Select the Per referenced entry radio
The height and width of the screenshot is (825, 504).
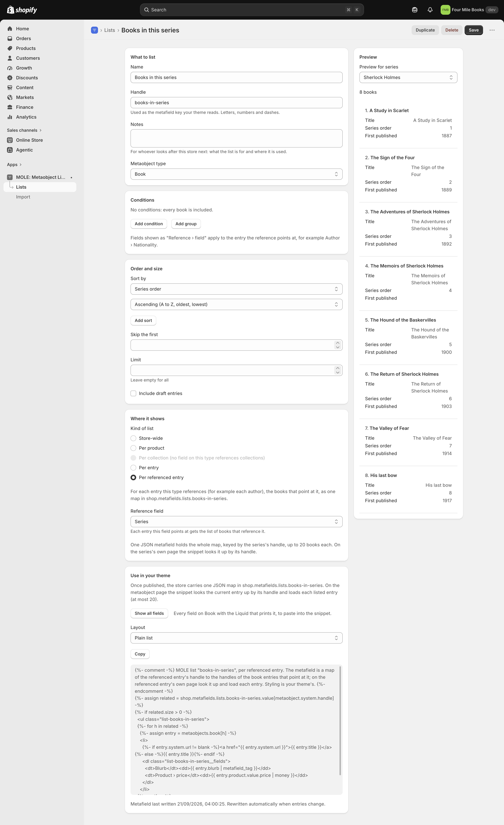coord(134,477)
